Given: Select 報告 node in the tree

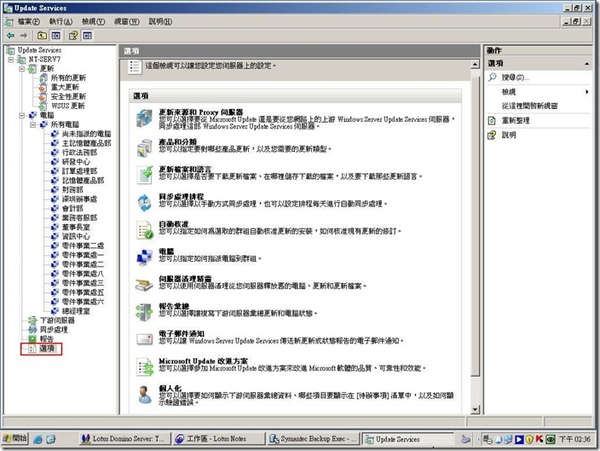Looking at the screenshot, I should coord(46,339).
